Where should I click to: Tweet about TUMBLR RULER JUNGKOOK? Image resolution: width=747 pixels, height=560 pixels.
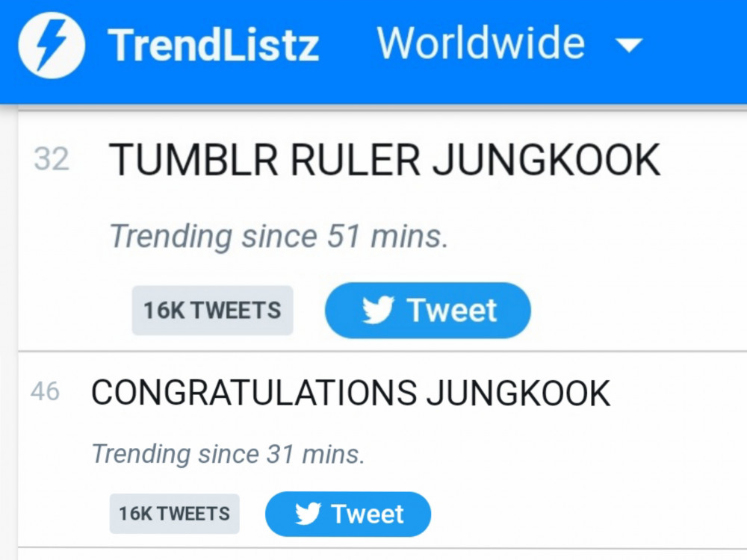(x=428, y=311)
